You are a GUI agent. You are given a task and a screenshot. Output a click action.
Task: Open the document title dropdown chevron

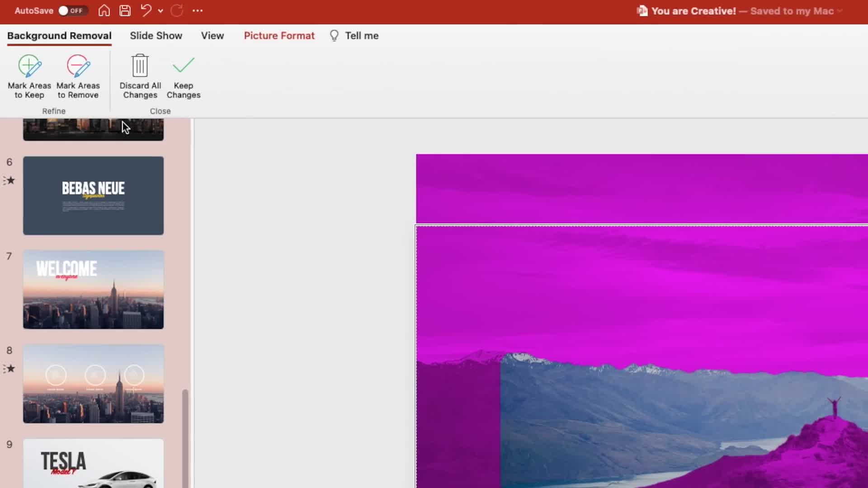(840, 11)
